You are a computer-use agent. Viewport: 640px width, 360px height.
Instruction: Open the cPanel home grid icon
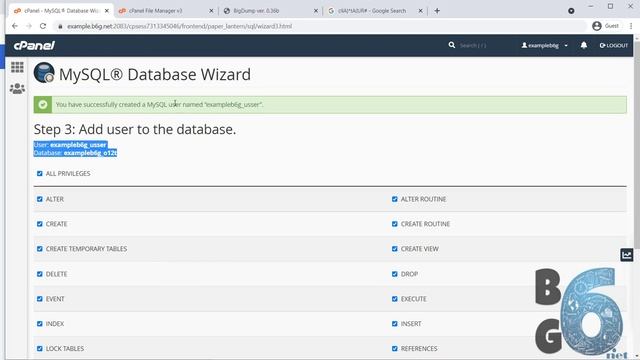coord(17,67)
